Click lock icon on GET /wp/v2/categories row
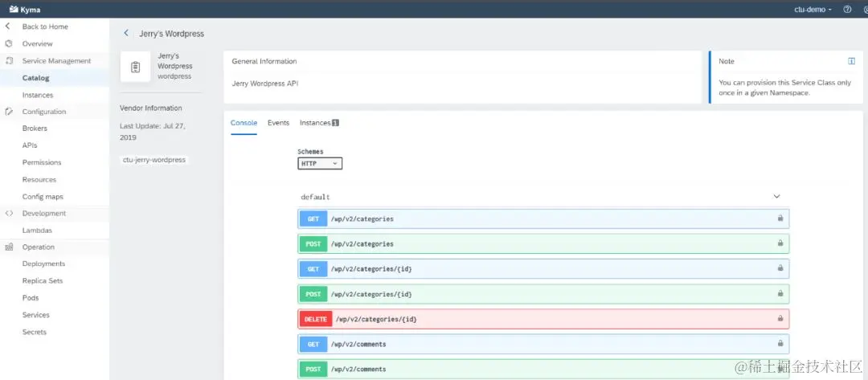This screenshot has height=380, width=868. [780, 219]
